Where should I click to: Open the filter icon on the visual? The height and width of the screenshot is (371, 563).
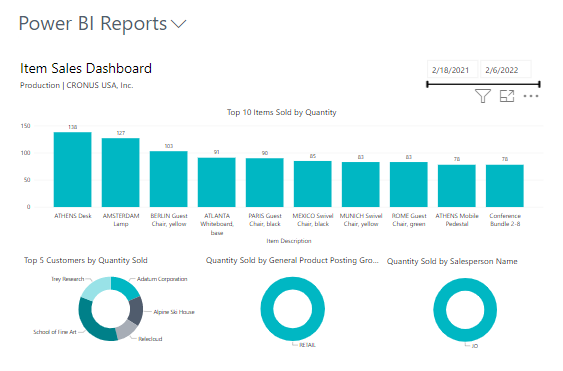(483, 96)
